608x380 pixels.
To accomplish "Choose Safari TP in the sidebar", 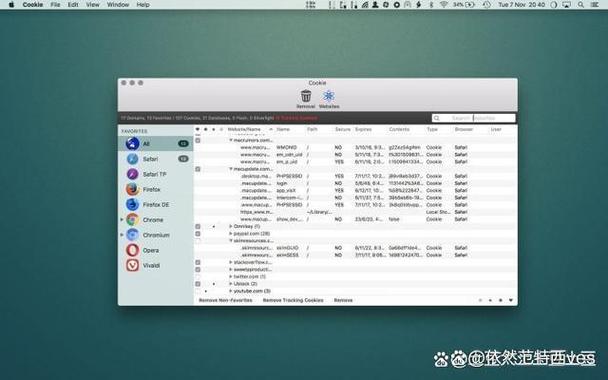I will 155,174.
